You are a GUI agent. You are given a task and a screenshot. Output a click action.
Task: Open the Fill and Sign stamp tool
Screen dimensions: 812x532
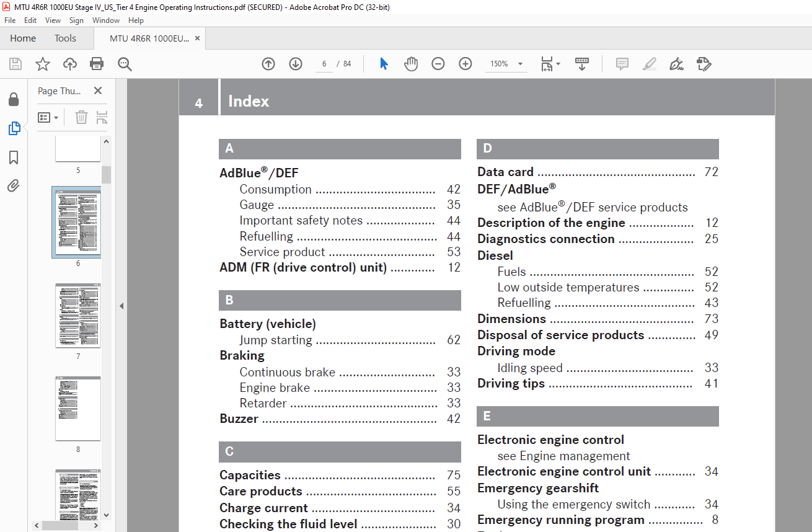tap(704, 64)
